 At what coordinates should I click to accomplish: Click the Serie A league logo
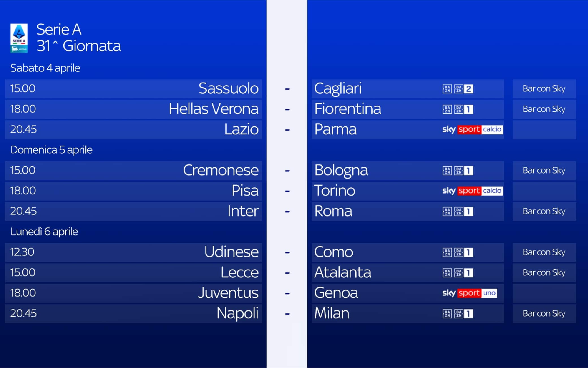tap(19, 38)
